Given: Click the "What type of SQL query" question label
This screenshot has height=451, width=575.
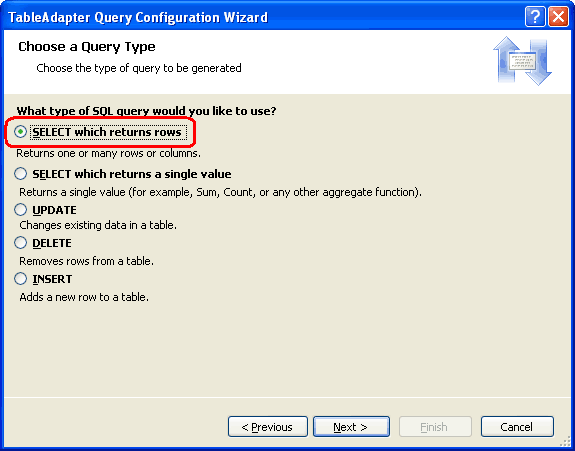Looking at the screenshot, I should click(146, 111).
